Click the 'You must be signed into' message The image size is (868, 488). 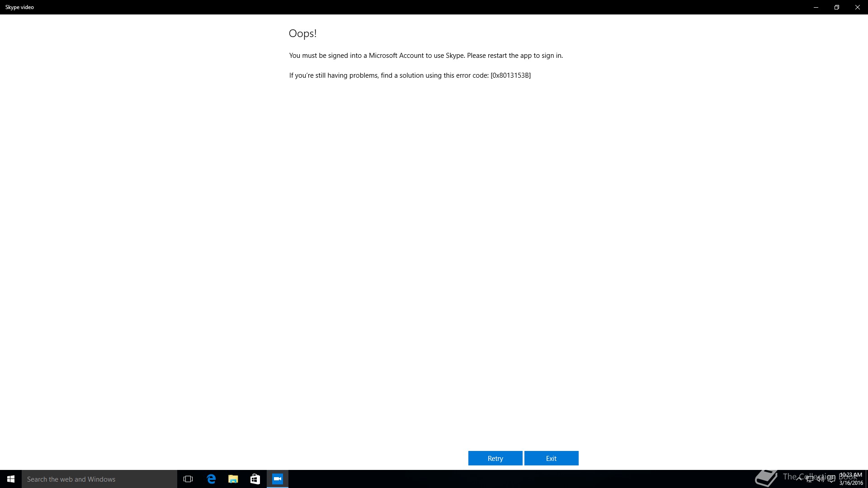pos(426,56)
